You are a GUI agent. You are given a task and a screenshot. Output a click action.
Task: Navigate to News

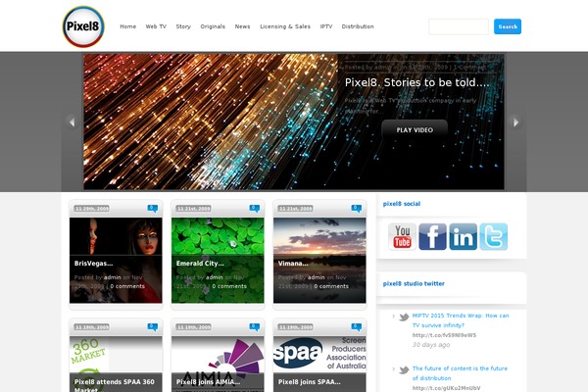pyautogui.click(x=242, y=26)
